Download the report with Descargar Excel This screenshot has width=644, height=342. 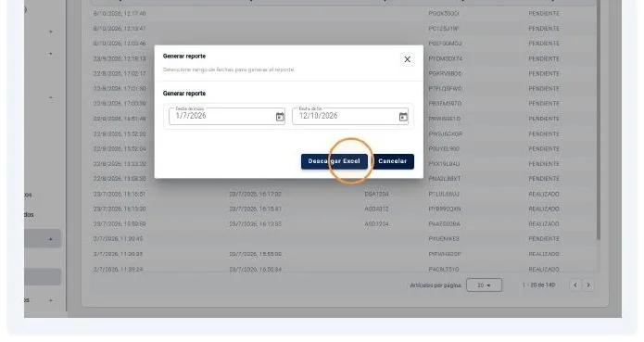pyautogui.click(x=334, y=161)
